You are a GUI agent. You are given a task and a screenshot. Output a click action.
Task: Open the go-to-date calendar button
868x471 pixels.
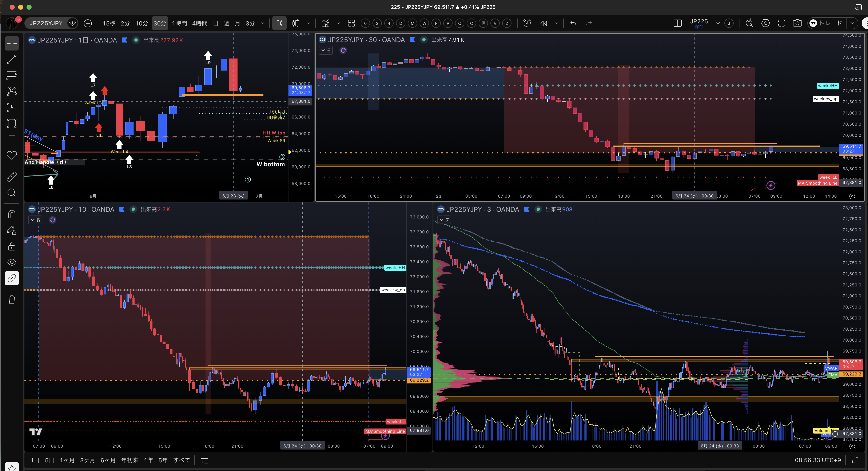tap(204, 460)
